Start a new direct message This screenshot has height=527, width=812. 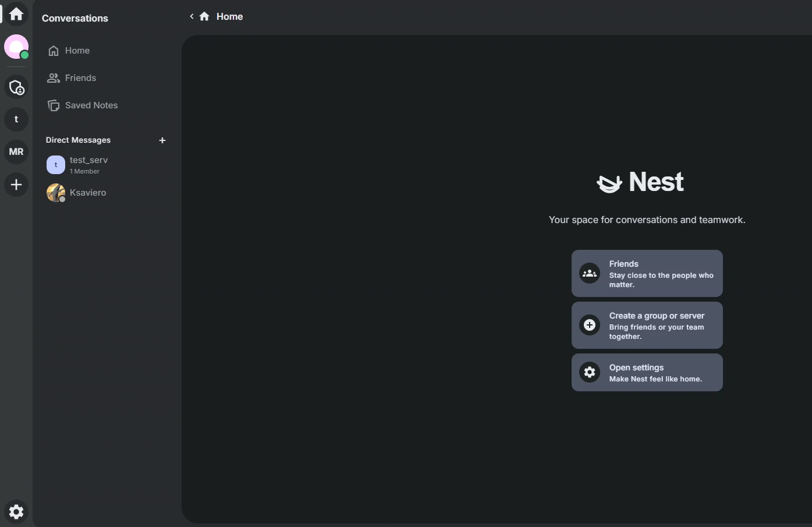point(162,140)
